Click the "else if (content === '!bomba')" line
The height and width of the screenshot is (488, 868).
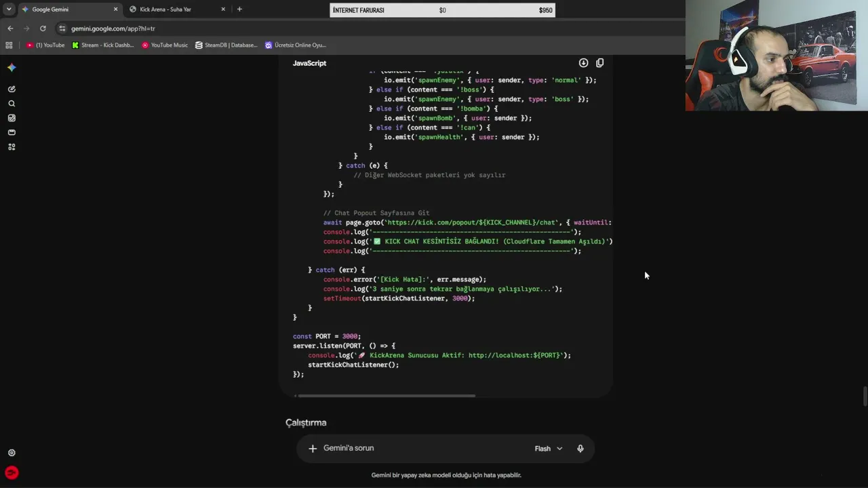pos(433,108)
